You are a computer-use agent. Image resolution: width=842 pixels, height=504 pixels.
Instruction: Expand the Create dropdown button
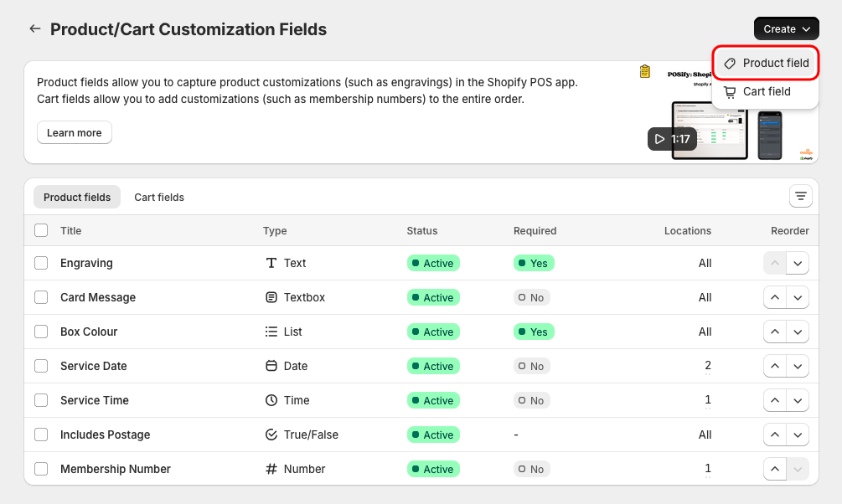coord(786,28)
